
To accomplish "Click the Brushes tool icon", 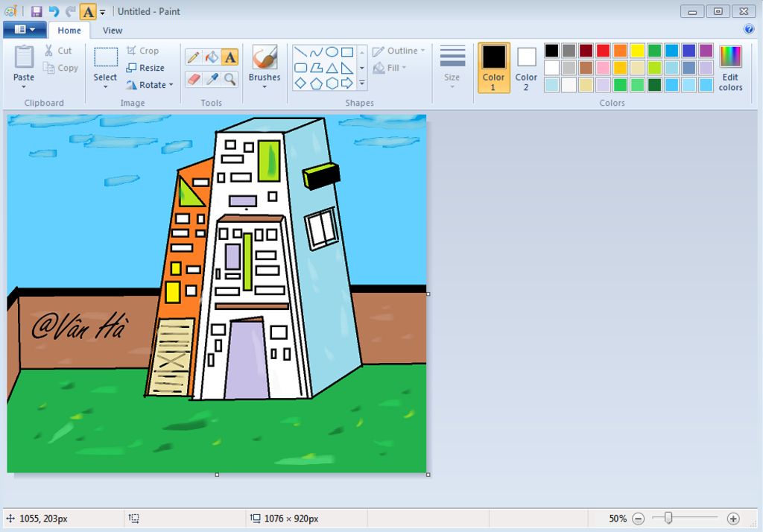I will point(265,58).
